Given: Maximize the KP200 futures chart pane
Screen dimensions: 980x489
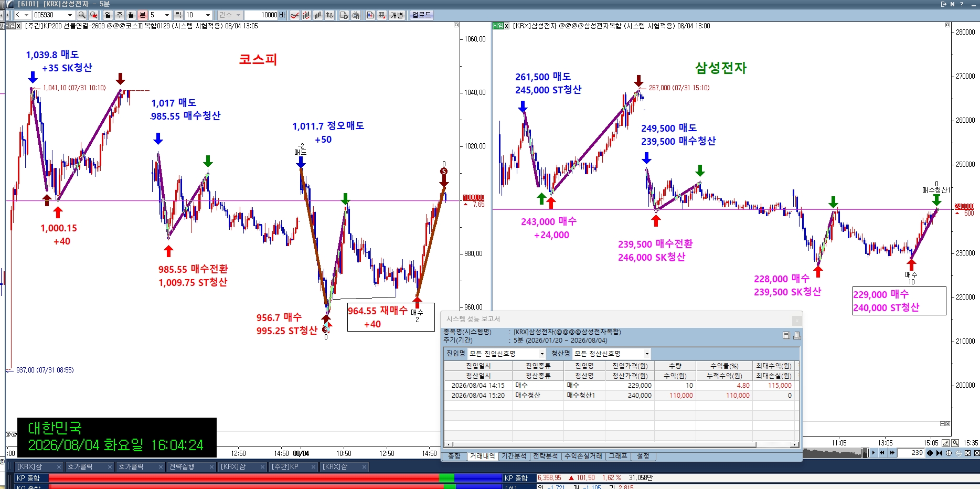Looking at the screenshot, I should pos(456,25).
